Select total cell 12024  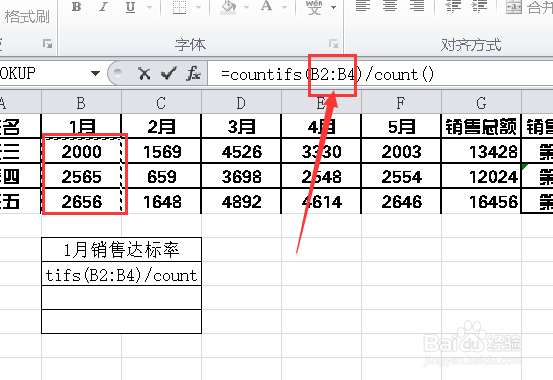point(481,176)
